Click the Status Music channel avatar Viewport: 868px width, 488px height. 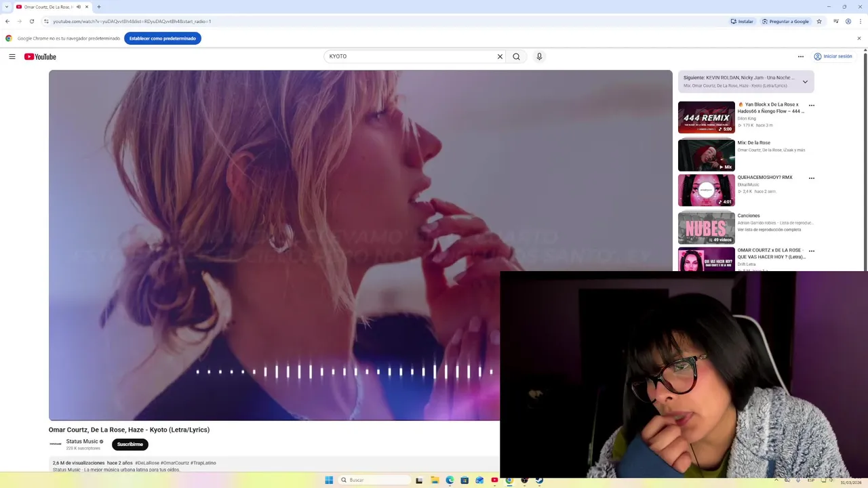click(56, 445)
